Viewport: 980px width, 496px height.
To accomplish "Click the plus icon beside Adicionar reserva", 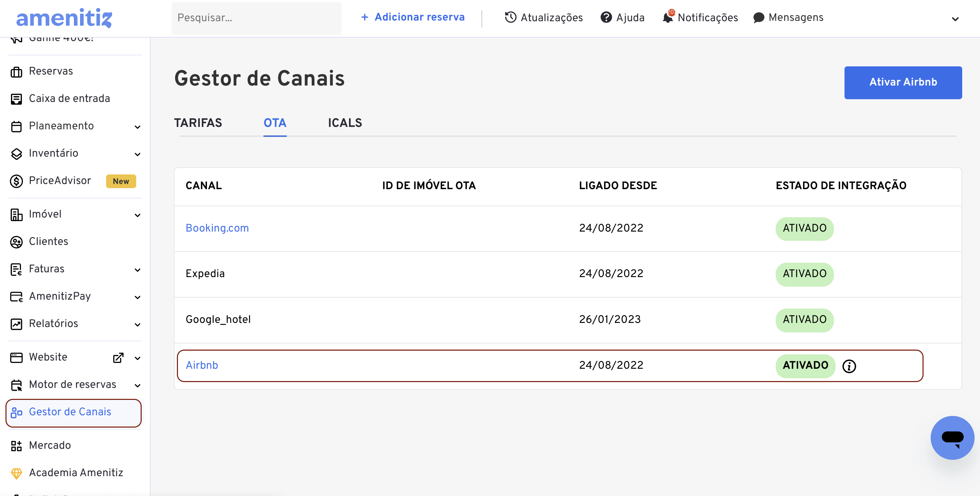I will tap(364, 17).
